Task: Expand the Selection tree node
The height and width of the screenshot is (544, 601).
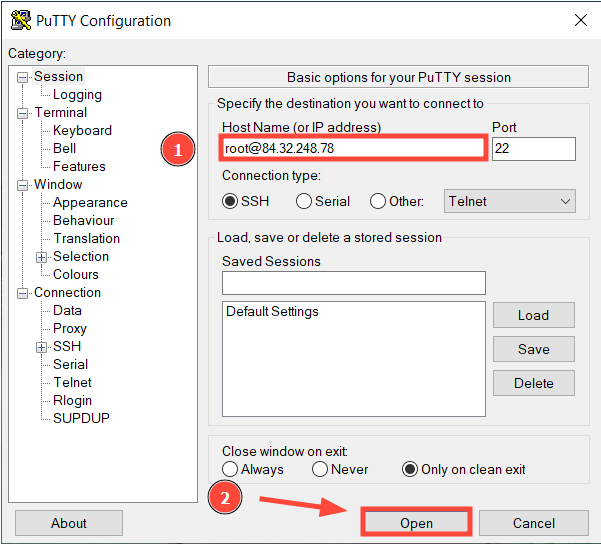Action: [x=42, y=257]
